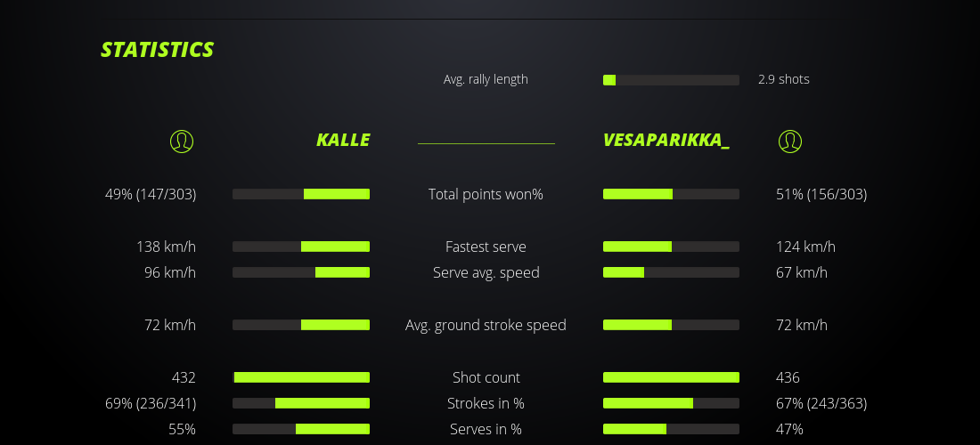Click the STATISTICS heading
The height and width of the screenshot is (445, 980).
[158, 50]
